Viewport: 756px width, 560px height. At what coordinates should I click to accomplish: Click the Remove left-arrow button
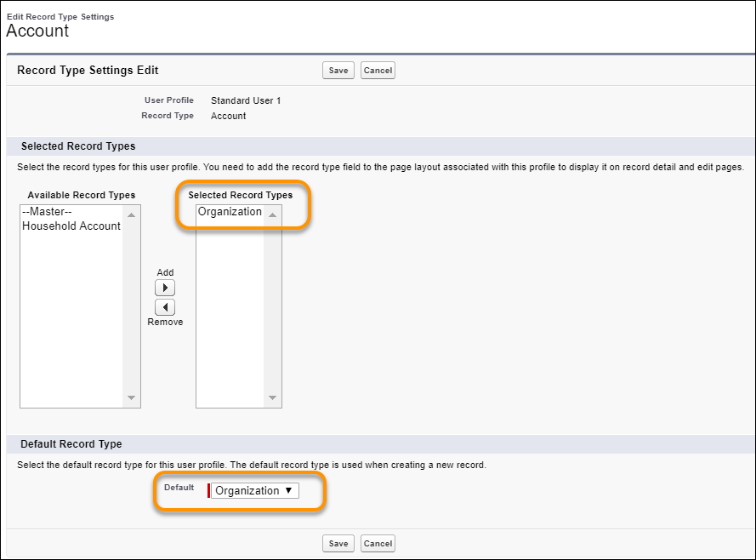pos(165,306)
